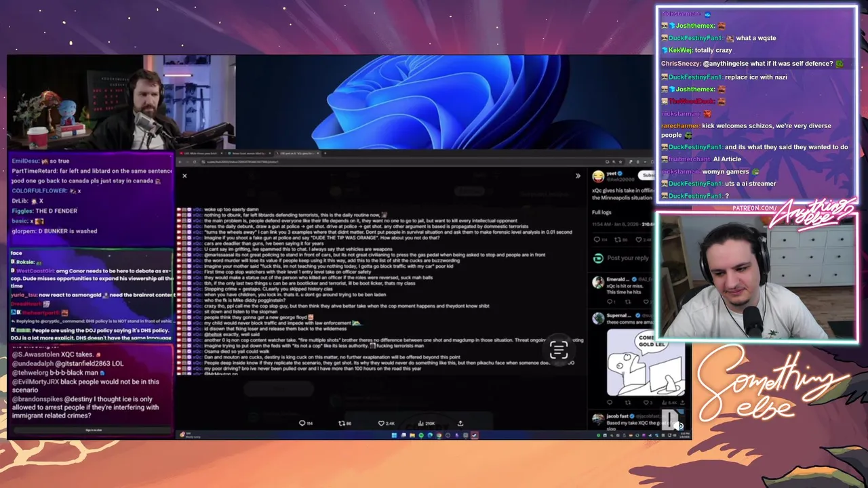Click the browser back arrow
868x488 pixels.
[180, 162]
